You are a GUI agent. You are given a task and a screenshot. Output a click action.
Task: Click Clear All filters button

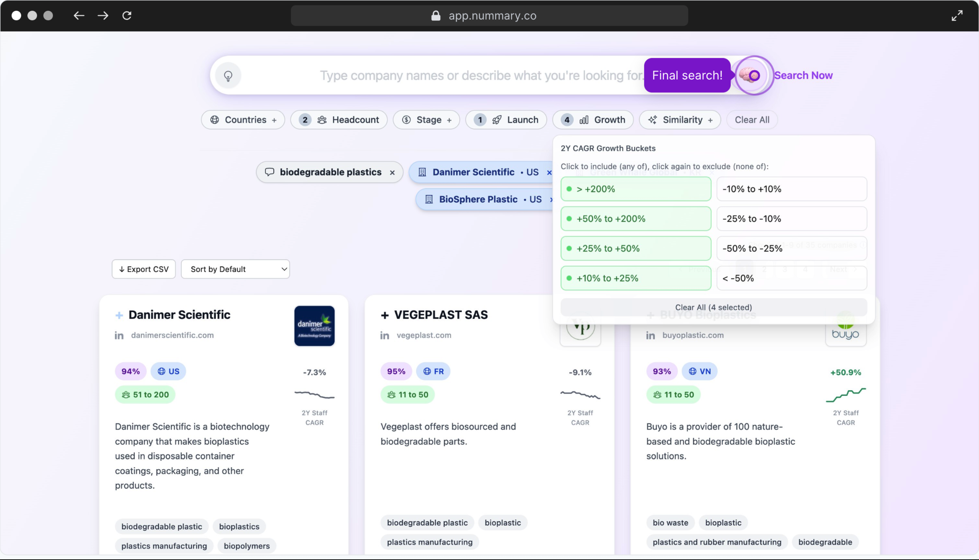pyautogui.click(x=751, y=119)
